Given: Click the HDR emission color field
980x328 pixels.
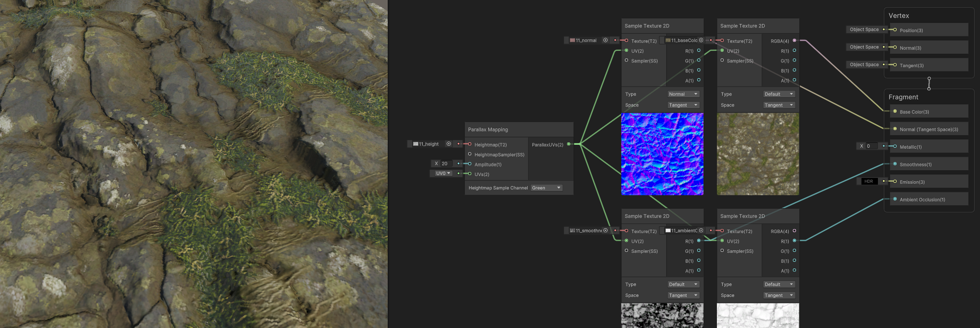Looking at the screenshot, I should pyautogui.click(x=869, y=181).
